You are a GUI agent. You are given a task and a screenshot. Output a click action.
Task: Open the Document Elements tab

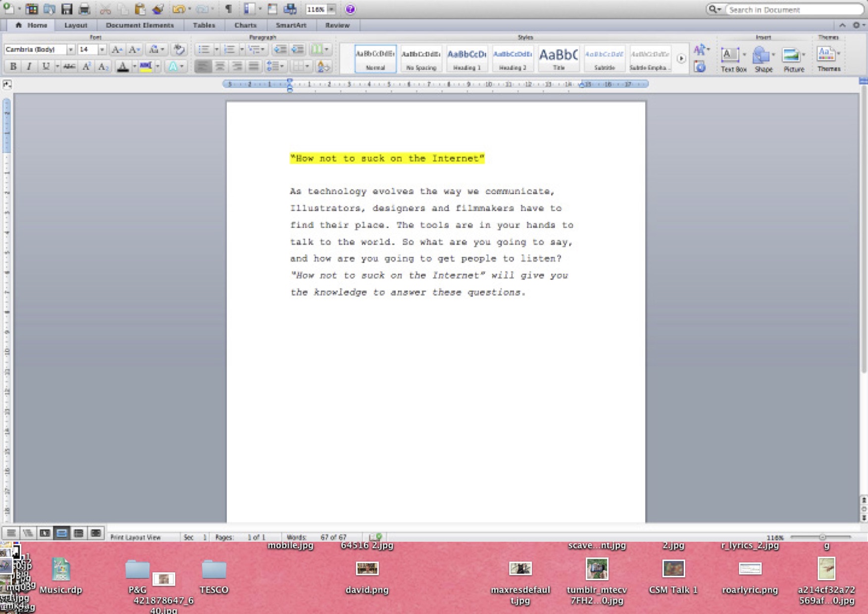[140, 25]
